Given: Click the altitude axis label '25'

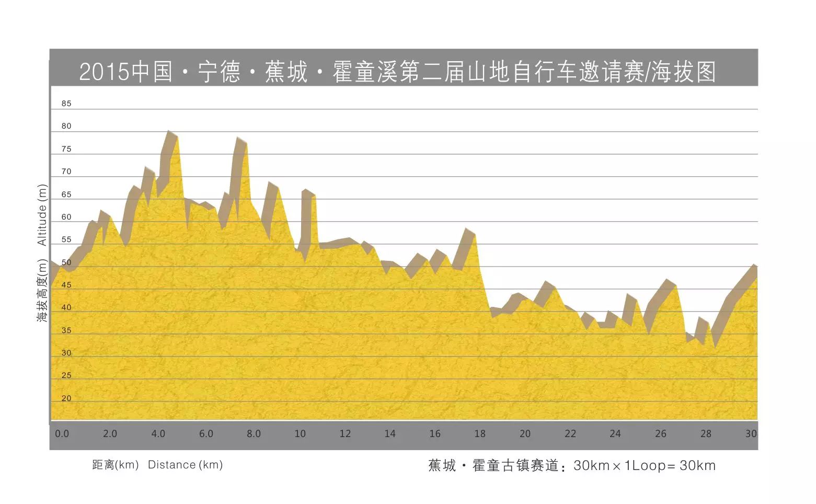Looking at the screenshot, I should click(66, 375).
